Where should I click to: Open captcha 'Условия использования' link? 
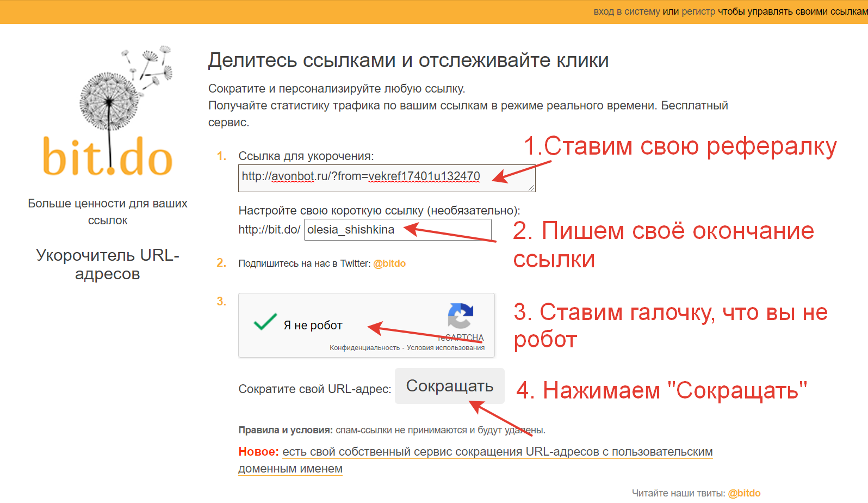[446, 348]
